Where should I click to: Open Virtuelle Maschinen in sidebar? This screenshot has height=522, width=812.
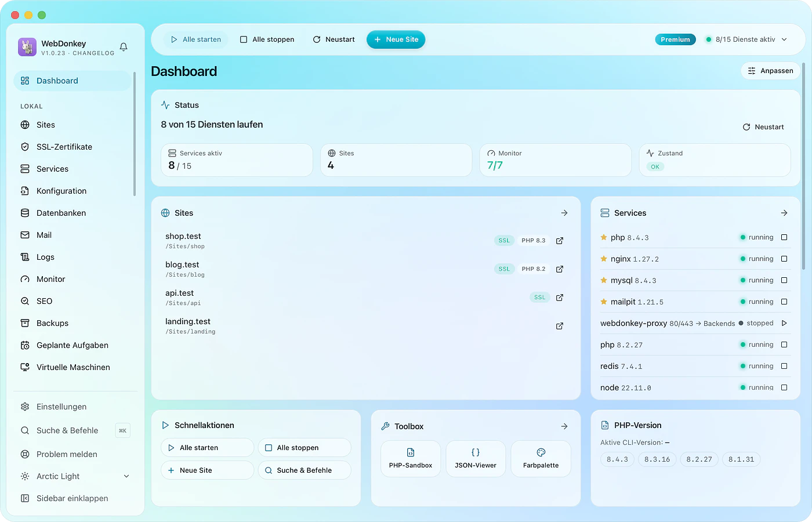point(72,367)
